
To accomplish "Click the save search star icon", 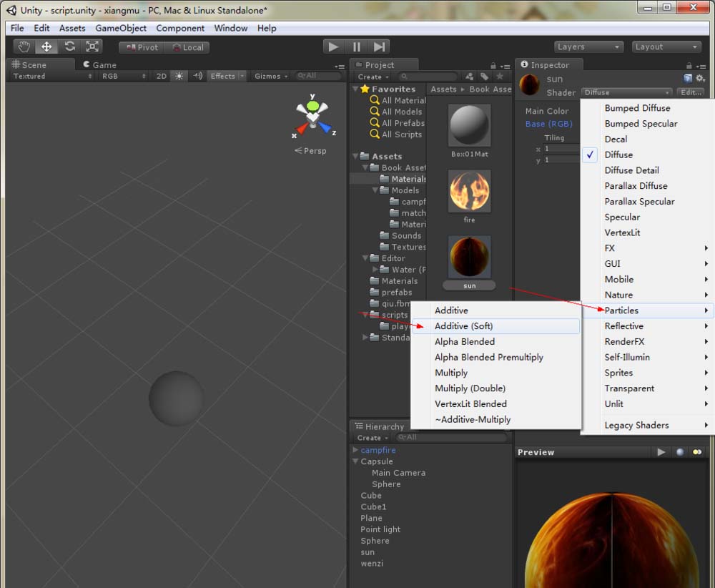I will pos(500,77).
